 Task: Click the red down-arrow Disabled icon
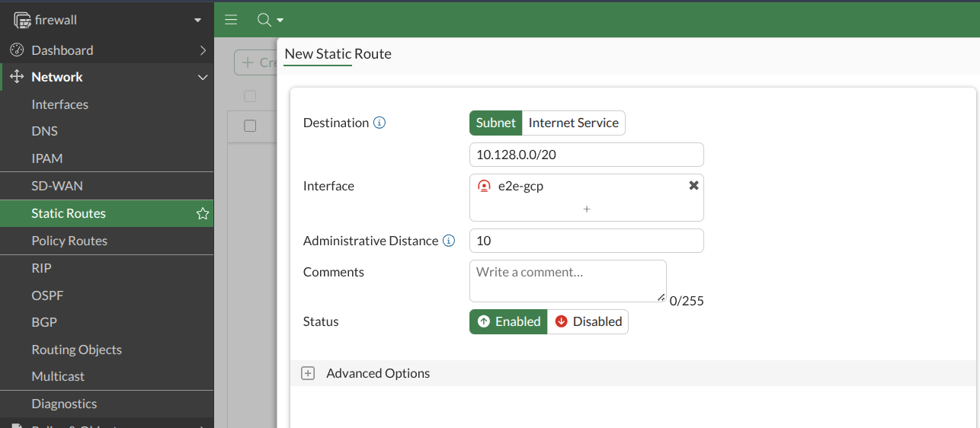pyautogui.click(x=562, y=321)
